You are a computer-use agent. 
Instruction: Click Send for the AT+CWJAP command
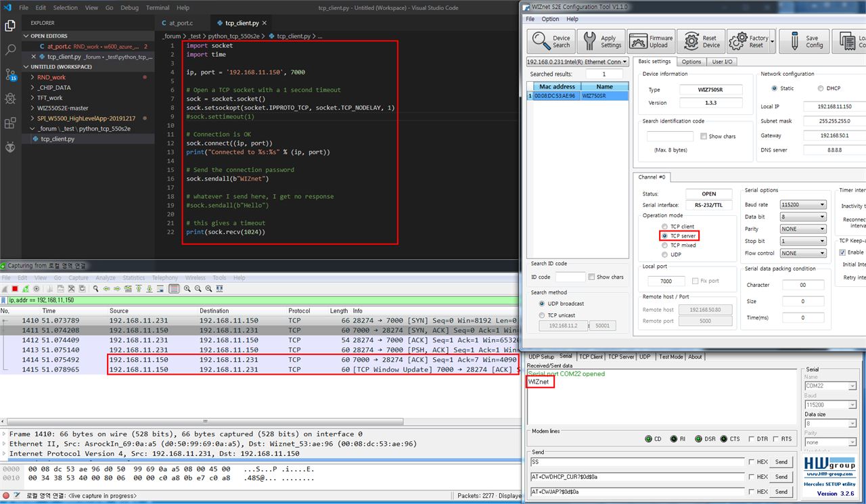click(781, 492)
